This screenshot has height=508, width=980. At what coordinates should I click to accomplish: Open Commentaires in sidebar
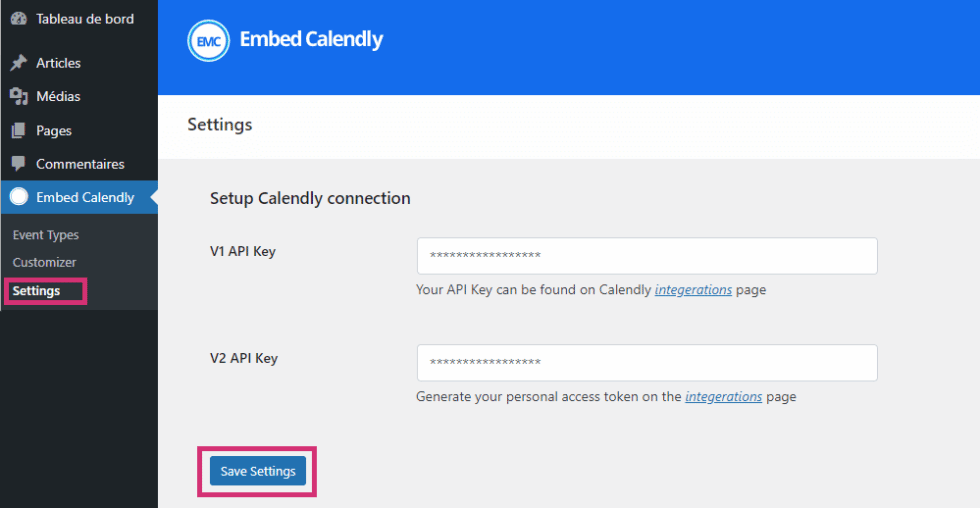(80, 164)
